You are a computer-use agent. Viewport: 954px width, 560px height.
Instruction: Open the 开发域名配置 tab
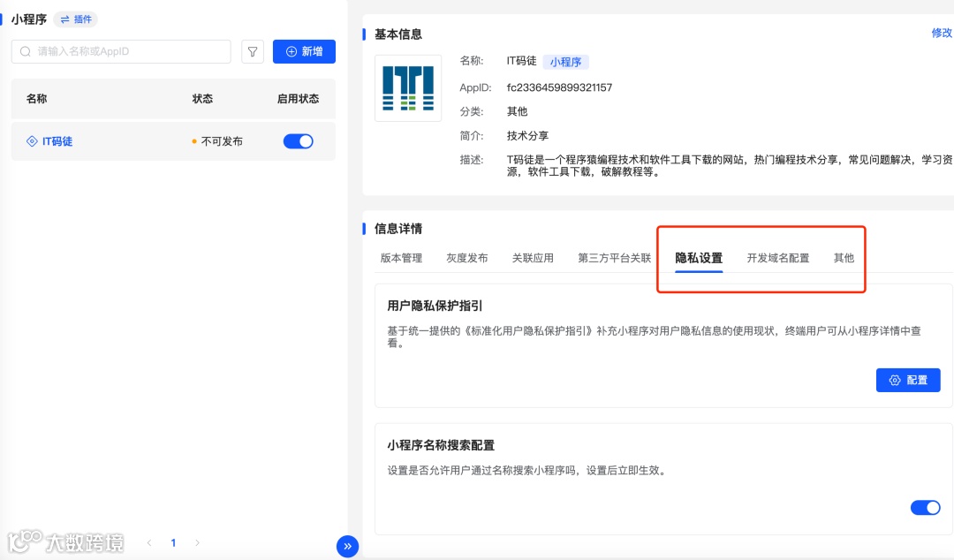coord(778,258)
